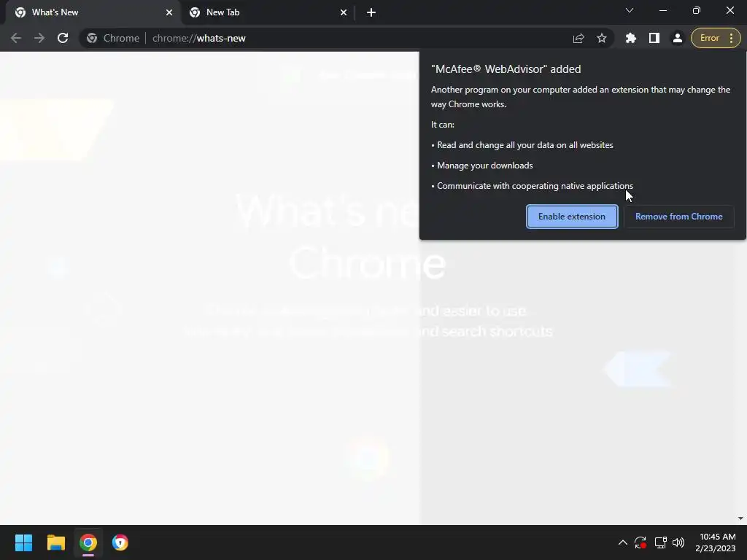
Task: Reload the current page
Action: [63, 38]
